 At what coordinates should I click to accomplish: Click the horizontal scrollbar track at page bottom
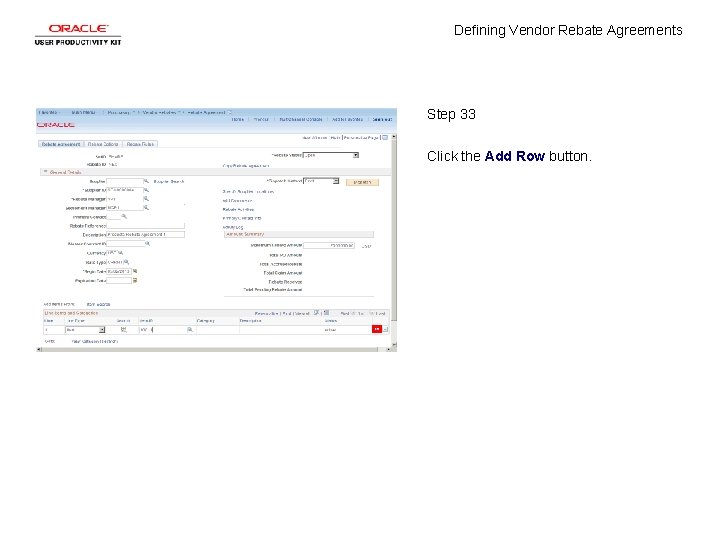[x=214, y=349]
